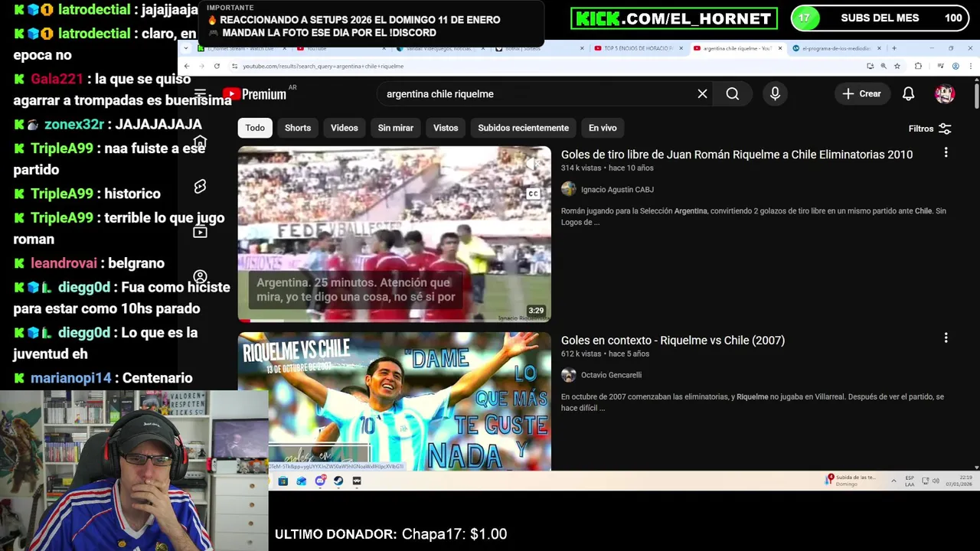
Task: Open the Filtros search filters
Action: point(929,129)
